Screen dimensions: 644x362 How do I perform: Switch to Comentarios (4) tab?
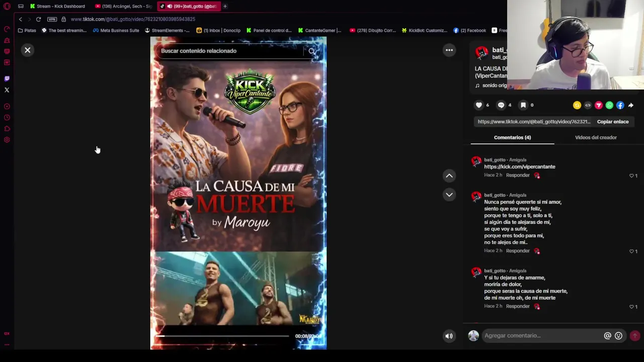tap(512, 137)
